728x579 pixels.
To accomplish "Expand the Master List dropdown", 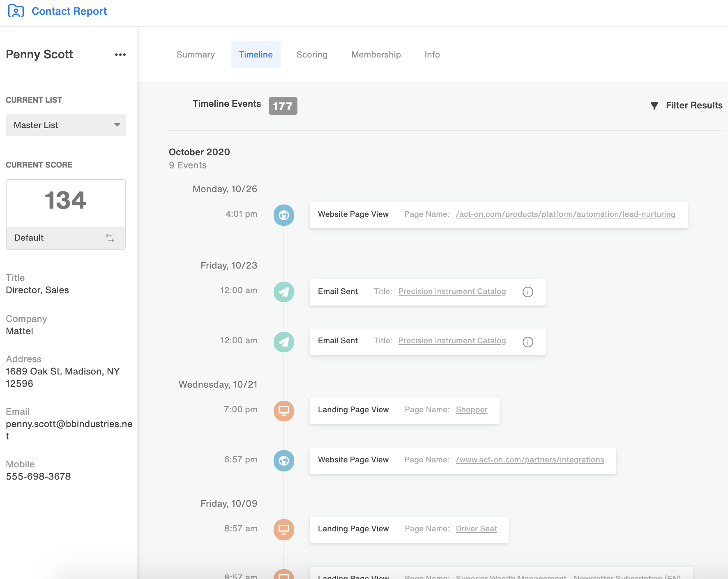I will click(66, 125).
